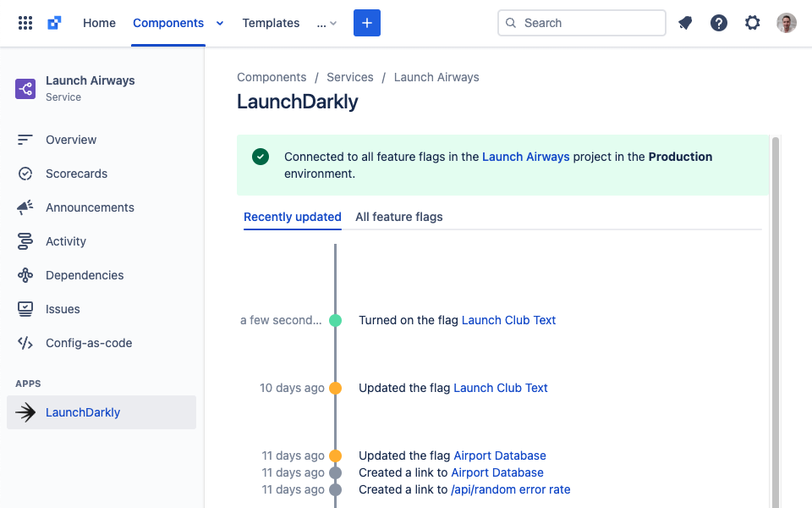812x508 pixels.
Task: Open Dependencies in the sidebar
Action: point(85,275)
